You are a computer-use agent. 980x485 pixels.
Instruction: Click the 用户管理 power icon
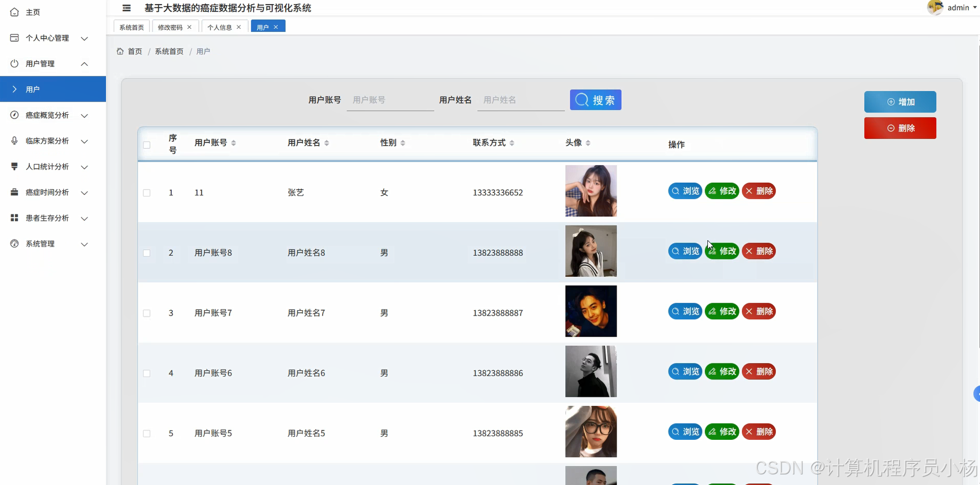click(x=14, y=64)
